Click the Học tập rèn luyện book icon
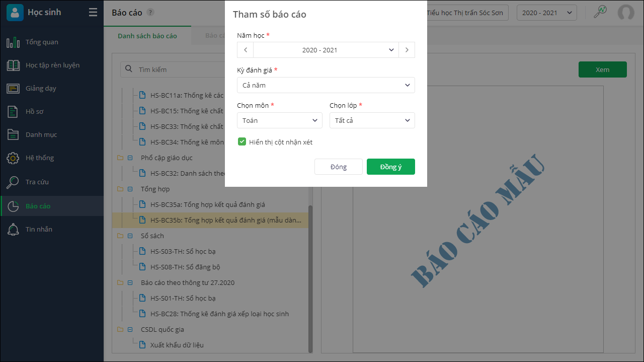The width and height of the screenshot is (644, 362). [x=13, y=65]
